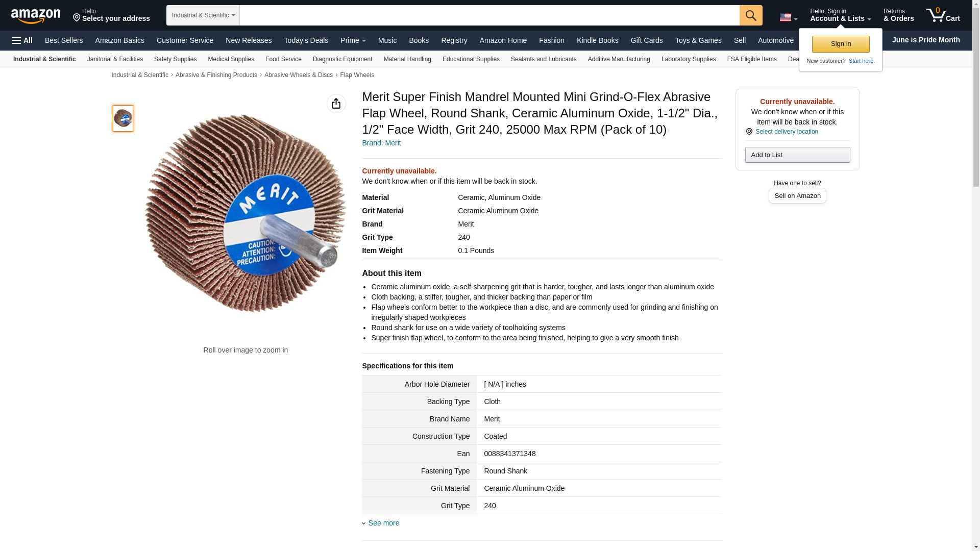The image size is (980, 551).
Task: Click the share icon on product image
Action: 336,104
